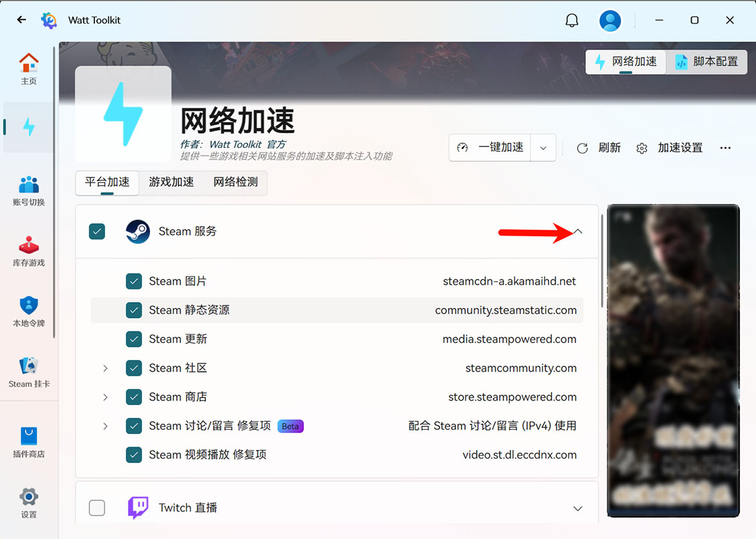Collapse the Steam 服务 section
Screen dimensions: 756x539
click(577, 231)
